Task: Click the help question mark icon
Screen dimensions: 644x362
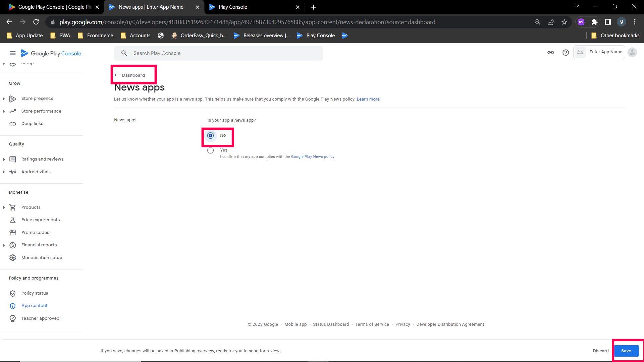Action: (x=566, y=53)
